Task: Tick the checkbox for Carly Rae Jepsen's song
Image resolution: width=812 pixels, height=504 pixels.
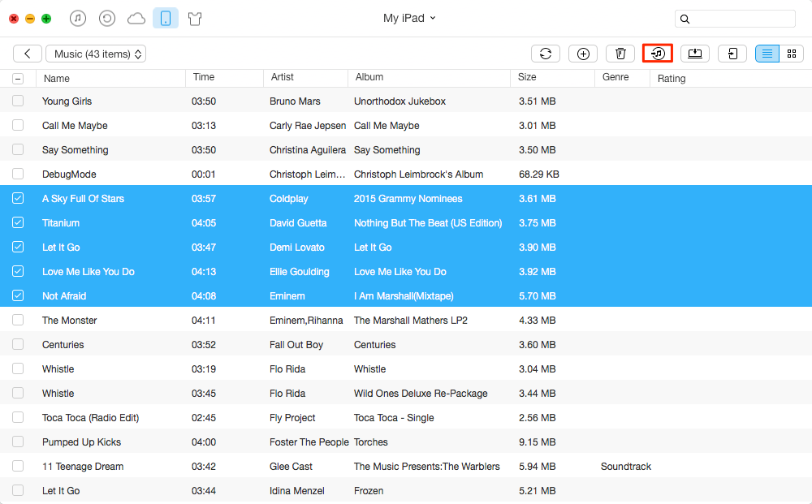Action: pyautogui.click(x=18, y=125)
